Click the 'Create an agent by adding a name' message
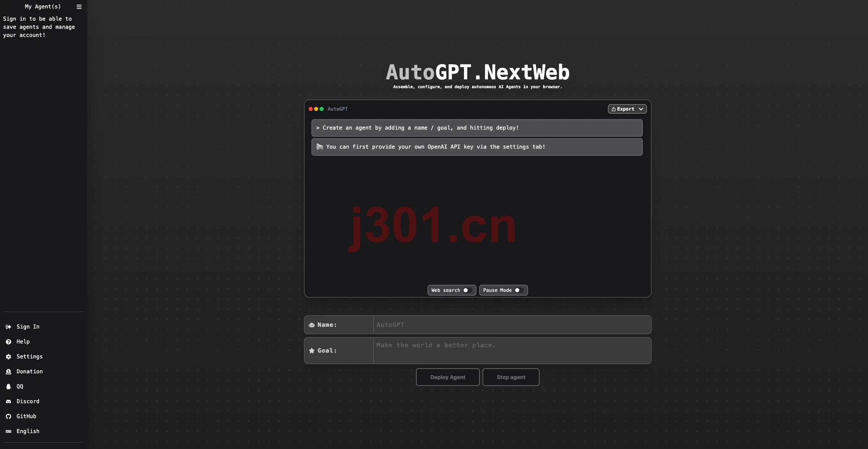Screen dimensions: 868x449 477,128
